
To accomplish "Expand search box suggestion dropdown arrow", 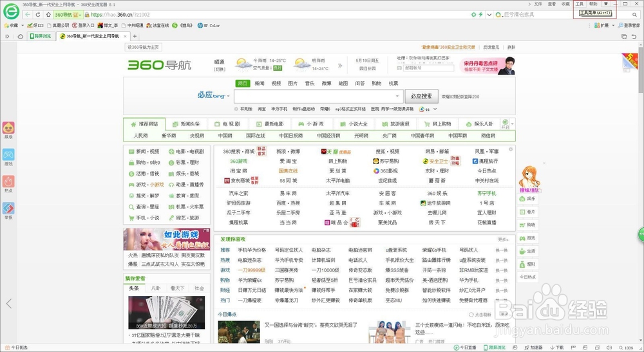I will [397, 97].
